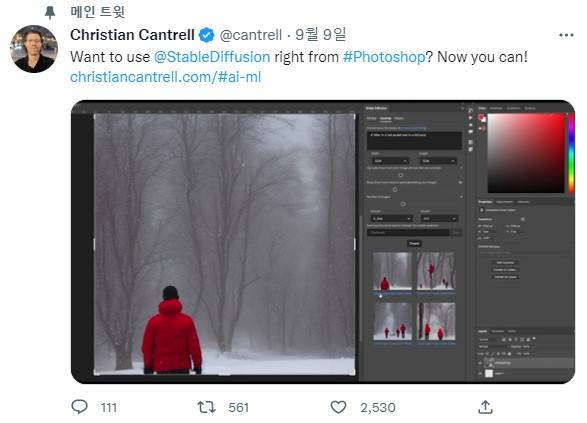This screenshot has height=423, width=587.
Task: Select the result thumbnail with three small figures
Action: pos(392,321)
